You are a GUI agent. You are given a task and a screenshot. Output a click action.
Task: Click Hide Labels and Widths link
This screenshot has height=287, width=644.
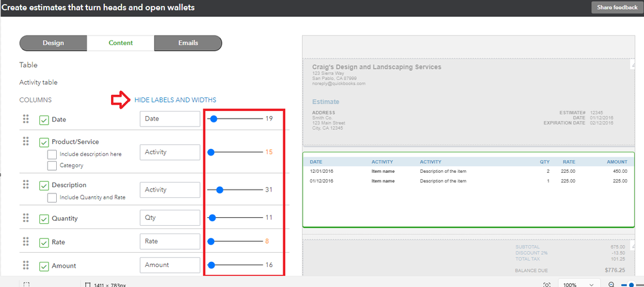point(175,100)
